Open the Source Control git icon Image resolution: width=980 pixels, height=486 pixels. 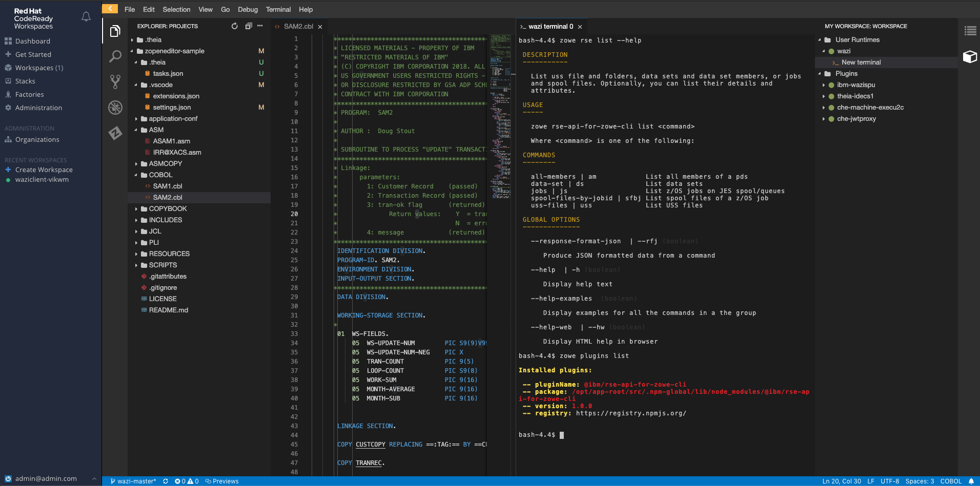(115, 82)
